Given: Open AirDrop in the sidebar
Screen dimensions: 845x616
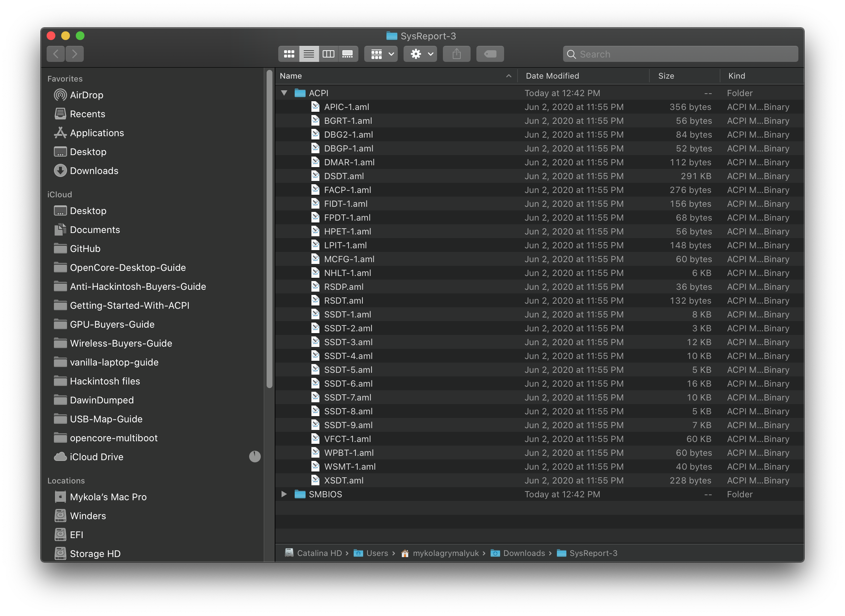Looking at the screenshot, I should tap(86, 95).
